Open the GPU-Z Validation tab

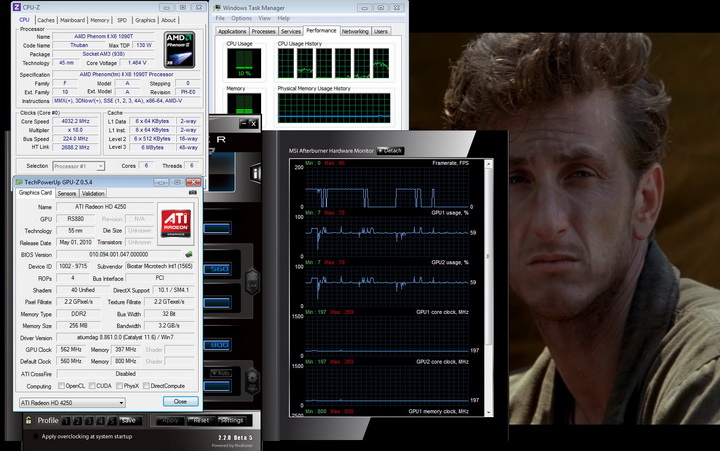(x=93, y=193)
